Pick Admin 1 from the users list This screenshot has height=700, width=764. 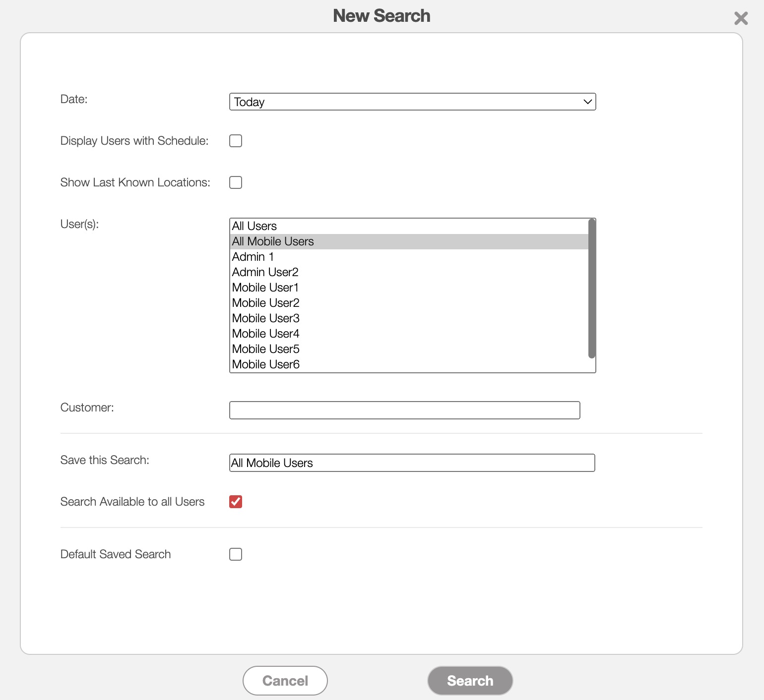(253, 257)
